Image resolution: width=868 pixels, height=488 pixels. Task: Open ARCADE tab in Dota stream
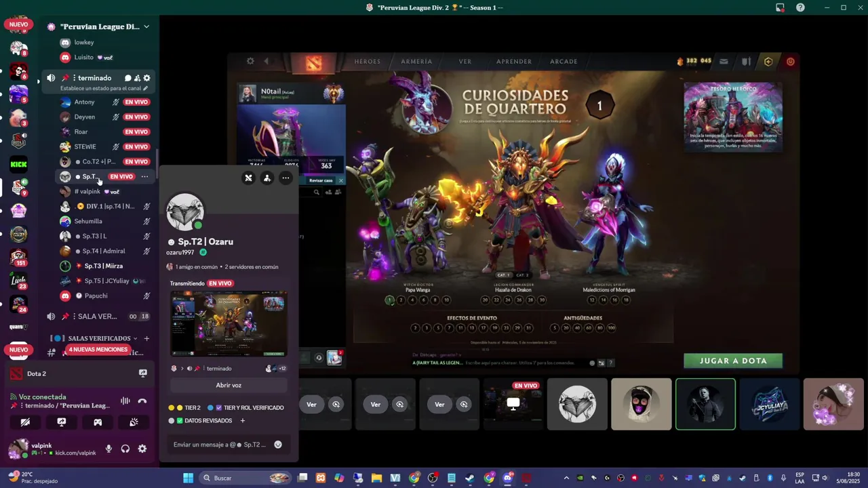[x=564, y=61]
